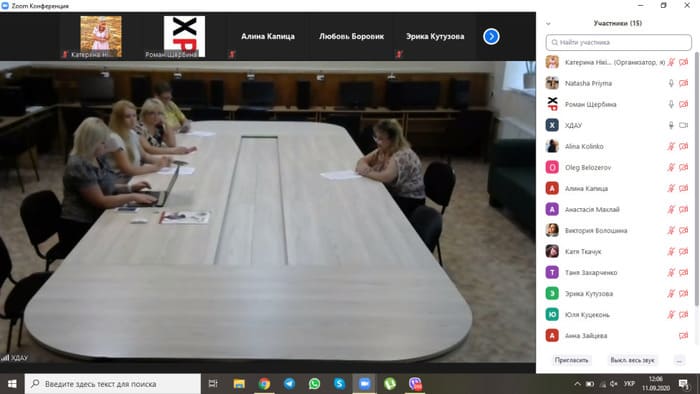Open WhatsApp from the taskbar

314,384
